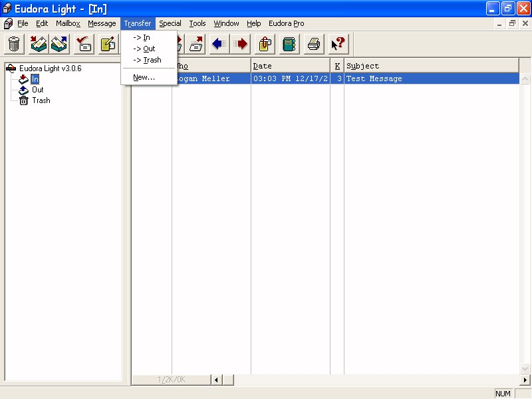Choose '-> Out' from Transfer menu
This screenshot has width=532, height=399.
click(149, 49)
